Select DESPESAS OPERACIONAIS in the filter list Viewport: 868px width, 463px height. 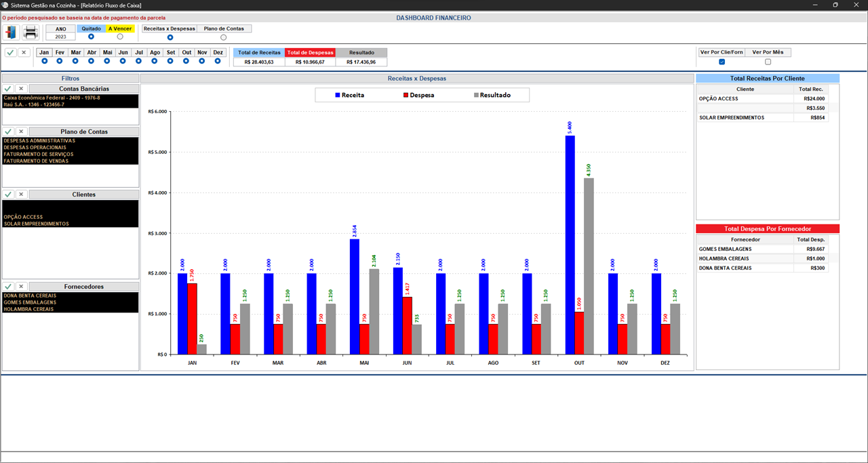click(x=71, y=147)
